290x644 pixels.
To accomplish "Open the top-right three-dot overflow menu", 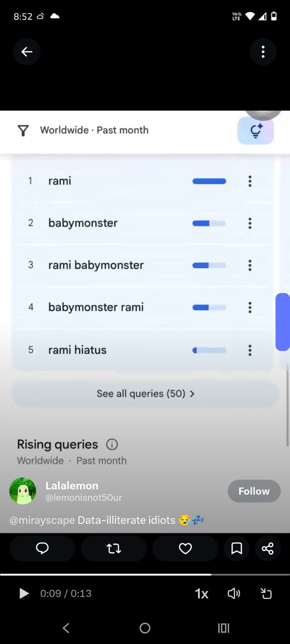I will pos(263,52).
